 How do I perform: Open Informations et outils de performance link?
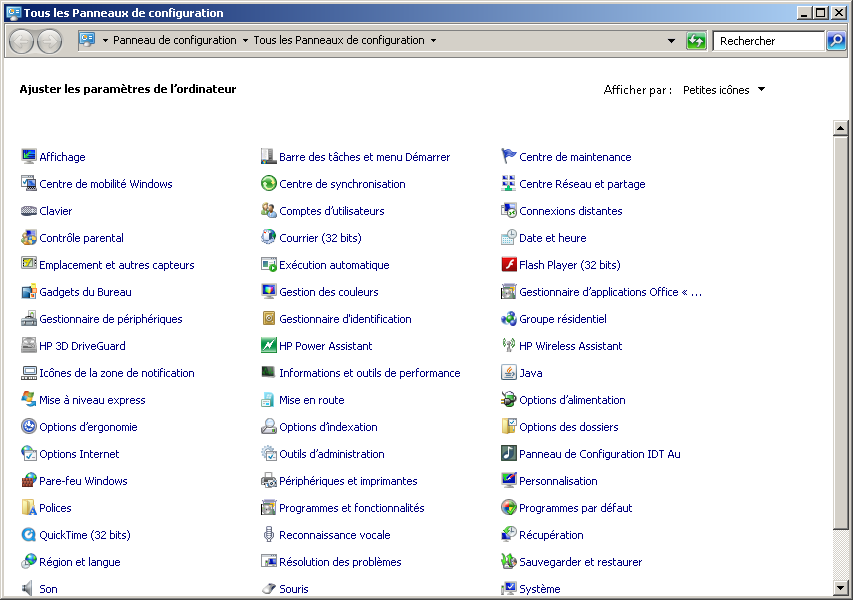click(x=369, y=373)
